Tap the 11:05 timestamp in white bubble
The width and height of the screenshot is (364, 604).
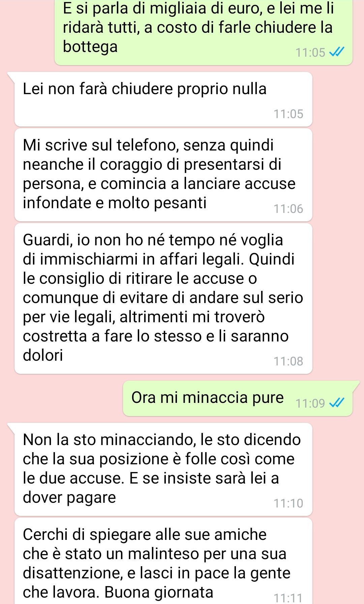(x=289, y=114)
